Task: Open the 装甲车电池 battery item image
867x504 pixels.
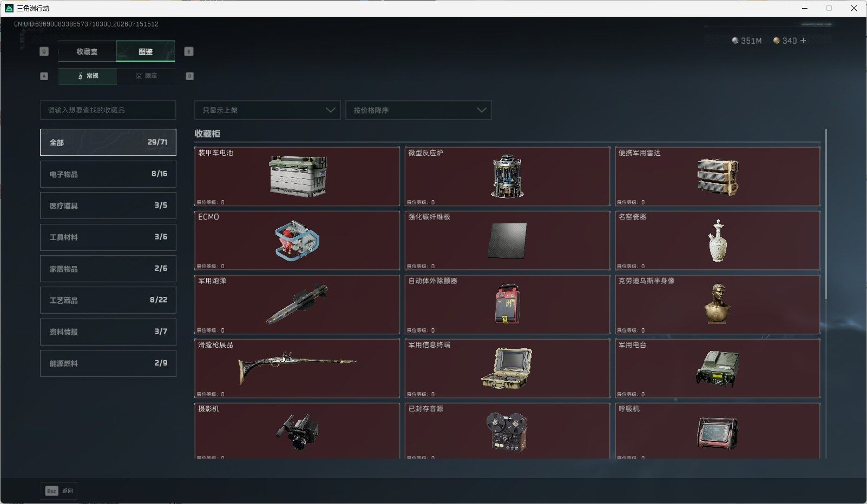Action: click(298, 176)
